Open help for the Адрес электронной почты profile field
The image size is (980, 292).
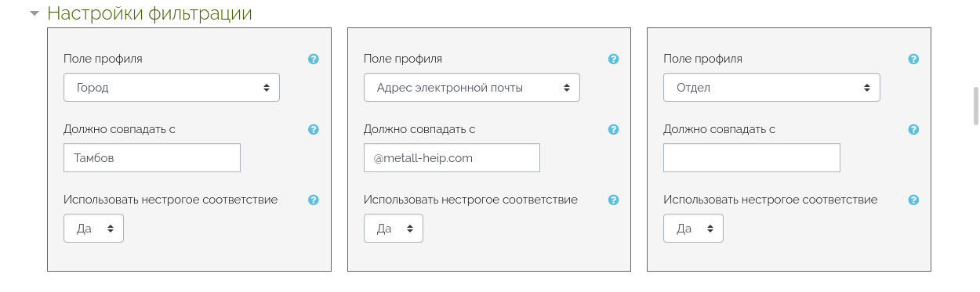pyautogui.click(x=614, y=59)
